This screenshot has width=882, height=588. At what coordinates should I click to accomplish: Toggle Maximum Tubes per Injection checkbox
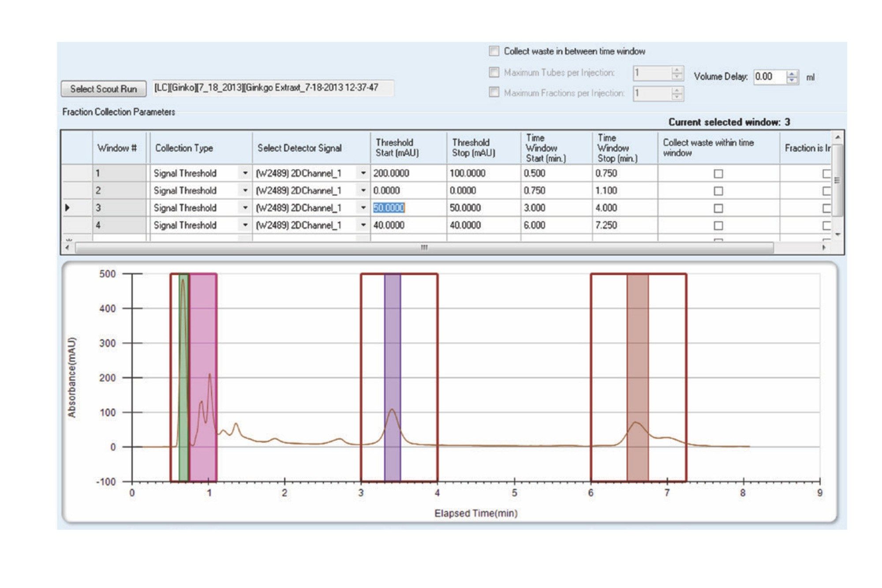click(x=494, y=72)
